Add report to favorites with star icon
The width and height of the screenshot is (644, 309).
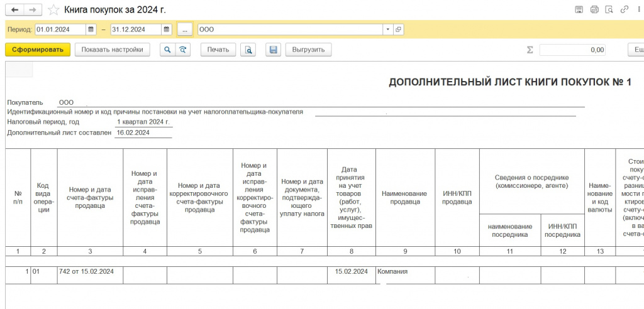pyautogui.click(x=53, y=10)
